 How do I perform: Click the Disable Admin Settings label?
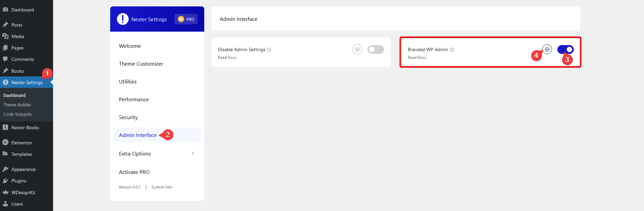coord(242,49)
